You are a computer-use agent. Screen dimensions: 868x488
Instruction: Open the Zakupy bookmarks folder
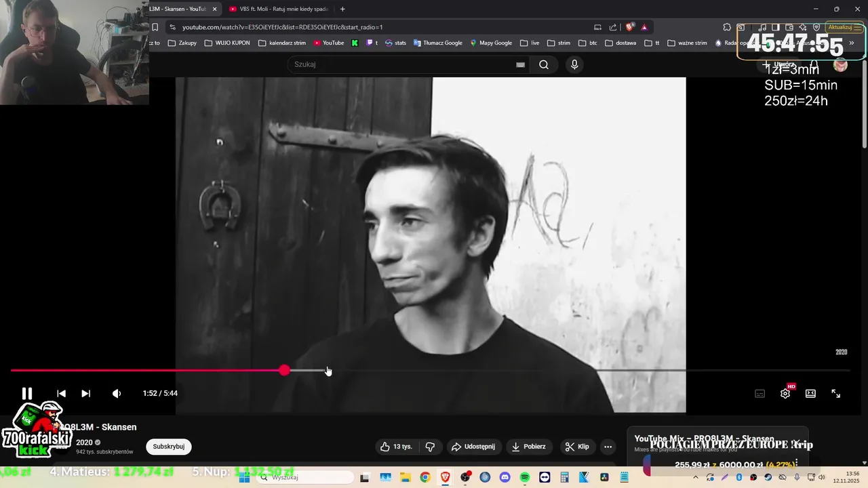182,43
